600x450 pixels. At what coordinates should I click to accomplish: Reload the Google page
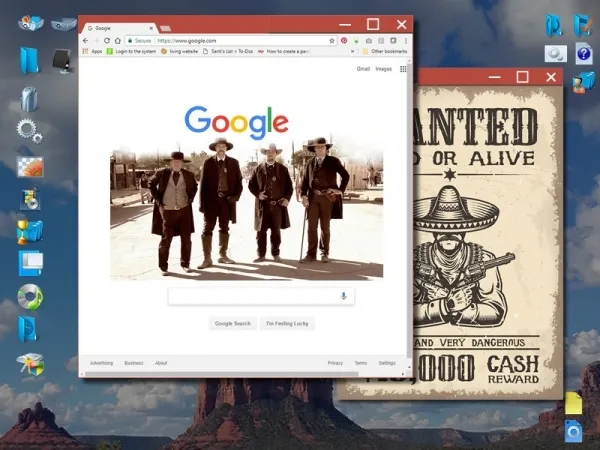(x=107, y=40)
